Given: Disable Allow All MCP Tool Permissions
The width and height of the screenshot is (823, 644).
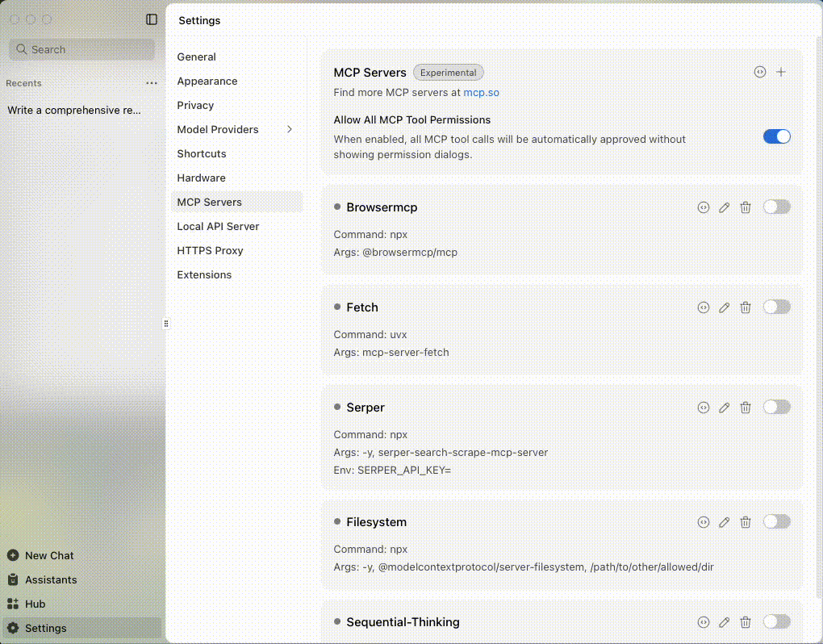Looking at the screenshot, I should pos(776,136).
